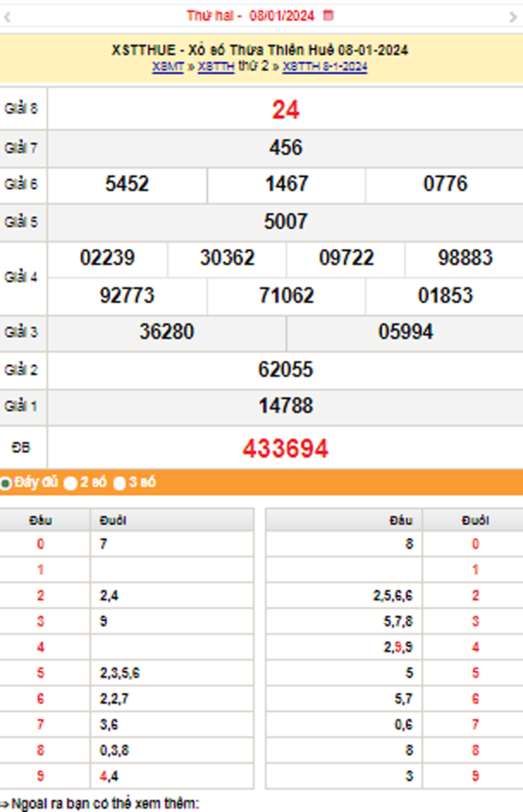Screen dimensions: 523x812
Task: Click the ĐB row label
Action: coord(21,447)
